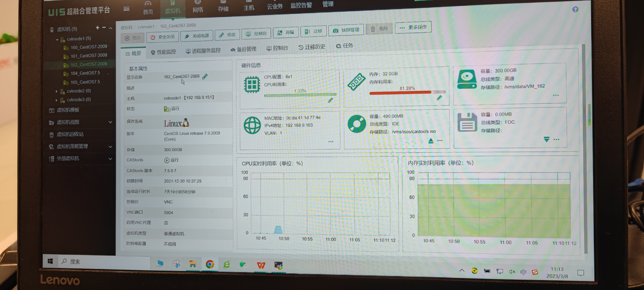Viewport: 644px width, 290px height.
Task: Click the edit pencil under memory utilization bar
Action: [x=439, y=98]
